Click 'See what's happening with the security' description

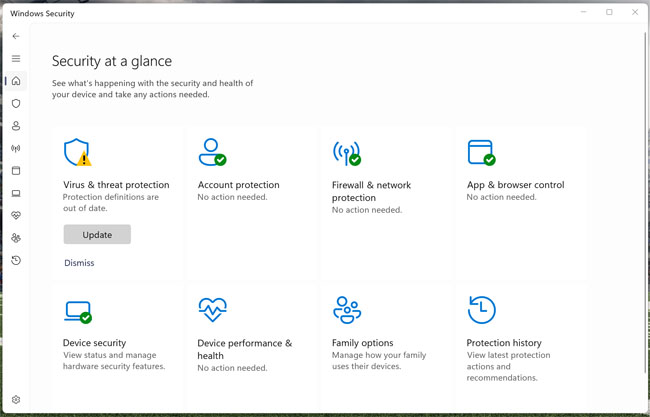click(x=153, y=89)
